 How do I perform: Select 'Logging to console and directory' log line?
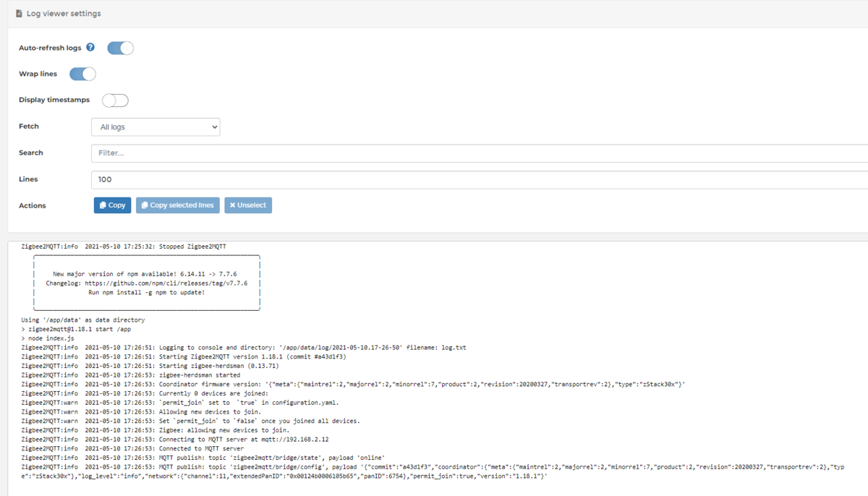pos(244,347)
